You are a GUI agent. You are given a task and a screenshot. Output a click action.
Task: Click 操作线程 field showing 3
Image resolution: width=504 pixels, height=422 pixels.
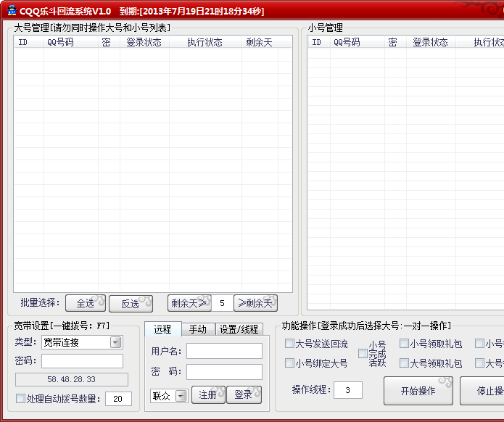coord(348,390)
